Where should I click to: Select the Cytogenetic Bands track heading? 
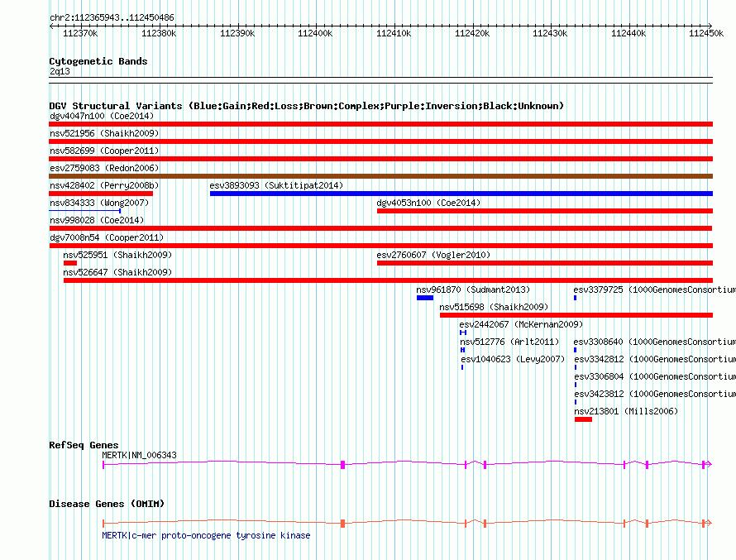(x=98, y=61)
